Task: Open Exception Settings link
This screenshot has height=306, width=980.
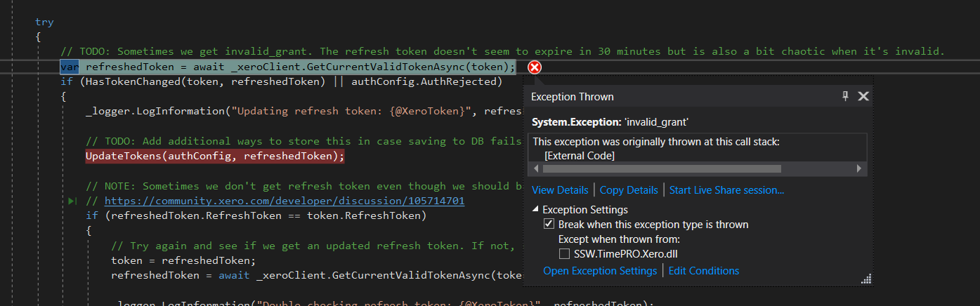Action: (x=600, y=271)
